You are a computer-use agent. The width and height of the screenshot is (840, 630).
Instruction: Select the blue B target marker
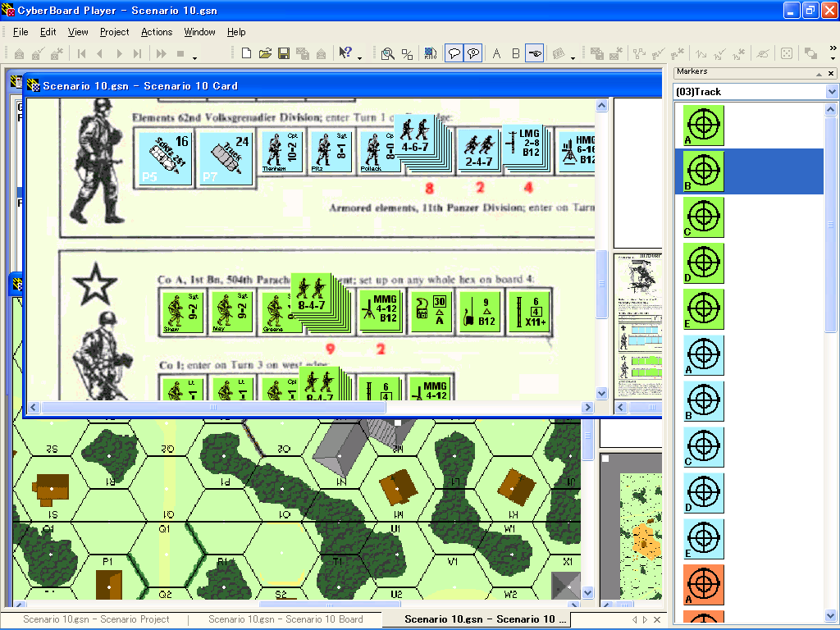[x=703, y=401]
